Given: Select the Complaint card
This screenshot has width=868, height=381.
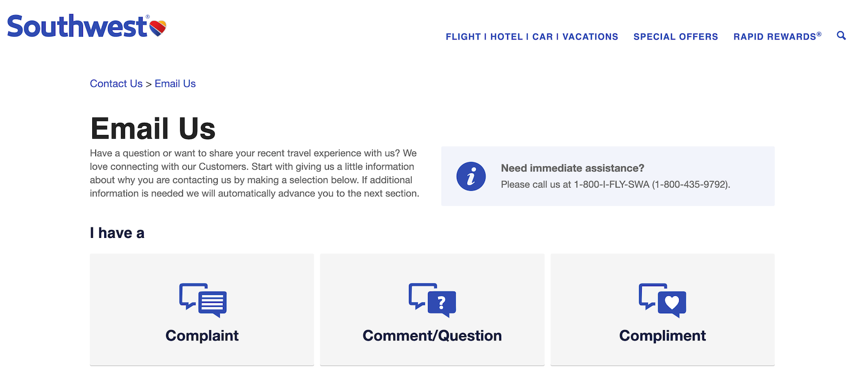Looking at the screenshot, I should (202, 309).
